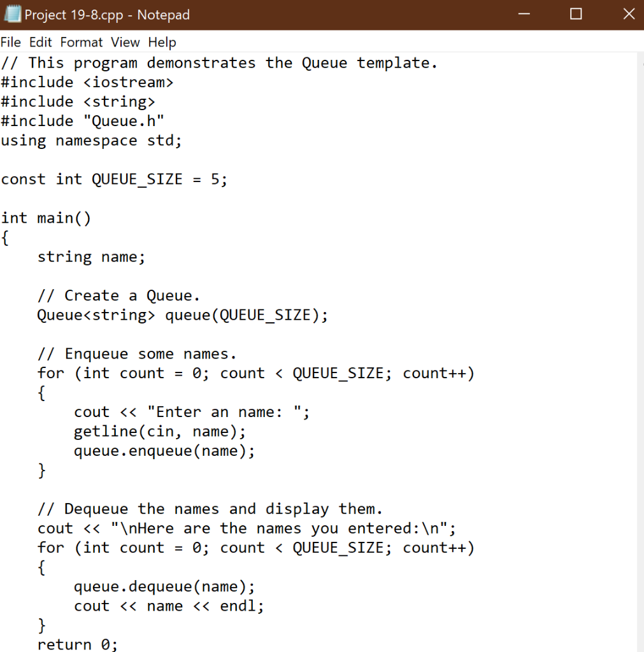Maximize the Notepad window
Screen dimensions: 644x652
click(576, 13)
